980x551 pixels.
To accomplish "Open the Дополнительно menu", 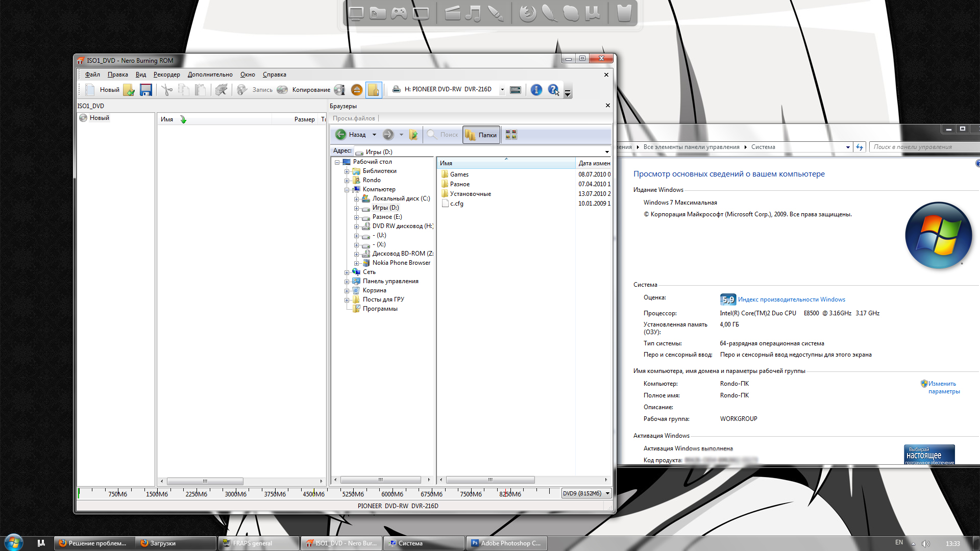I will [x=210, y=74].
